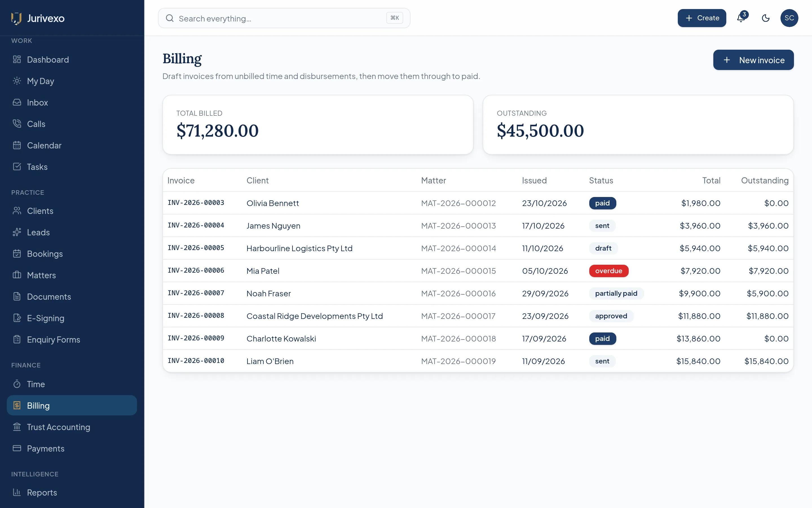Open the Inbox tray icon

point(17,102)
